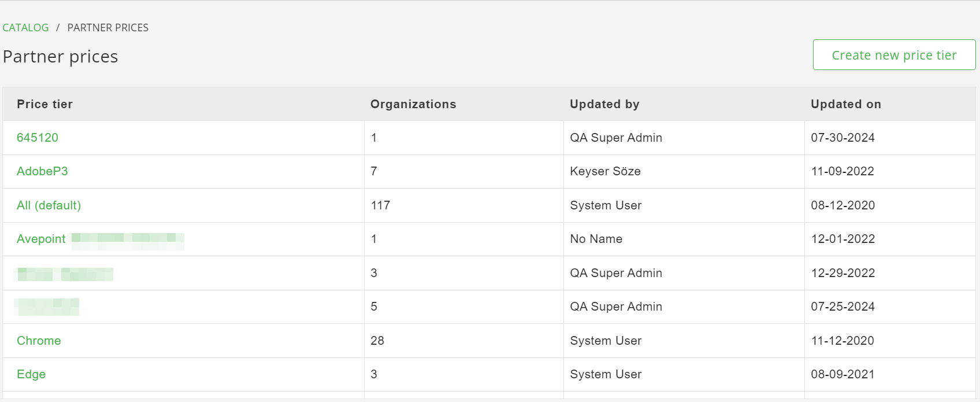This screenshot has height=402, width=980.
Task: Click the Keyser Söze cell
Action: (605, 171)
